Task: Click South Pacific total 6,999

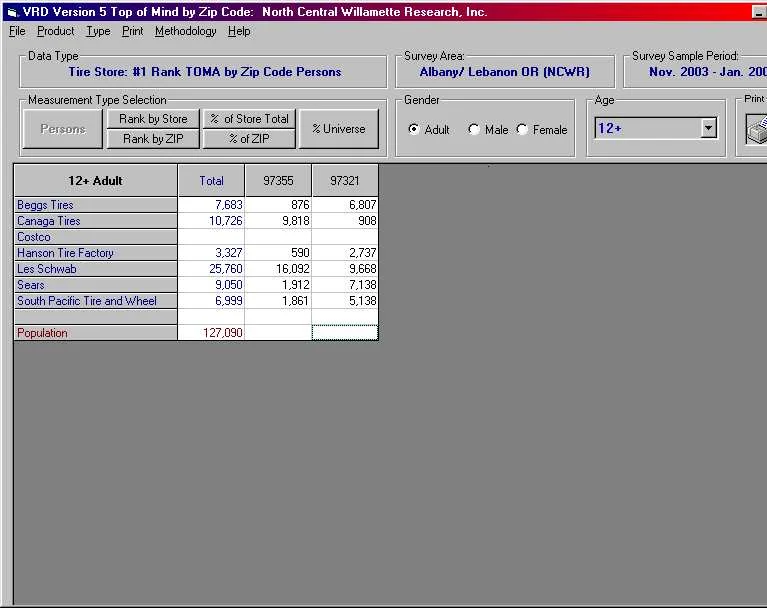Action: [x=211, y=301]
